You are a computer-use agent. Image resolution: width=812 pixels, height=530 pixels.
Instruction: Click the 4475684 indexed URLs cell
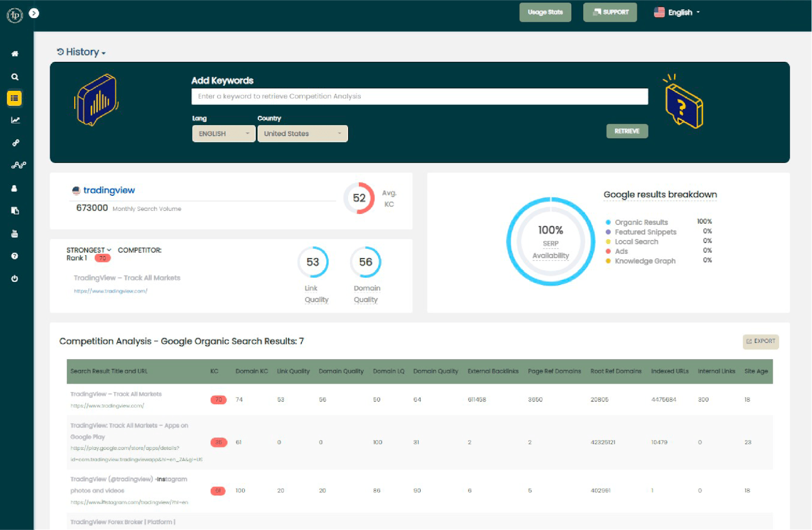click(x=664, y=400)
